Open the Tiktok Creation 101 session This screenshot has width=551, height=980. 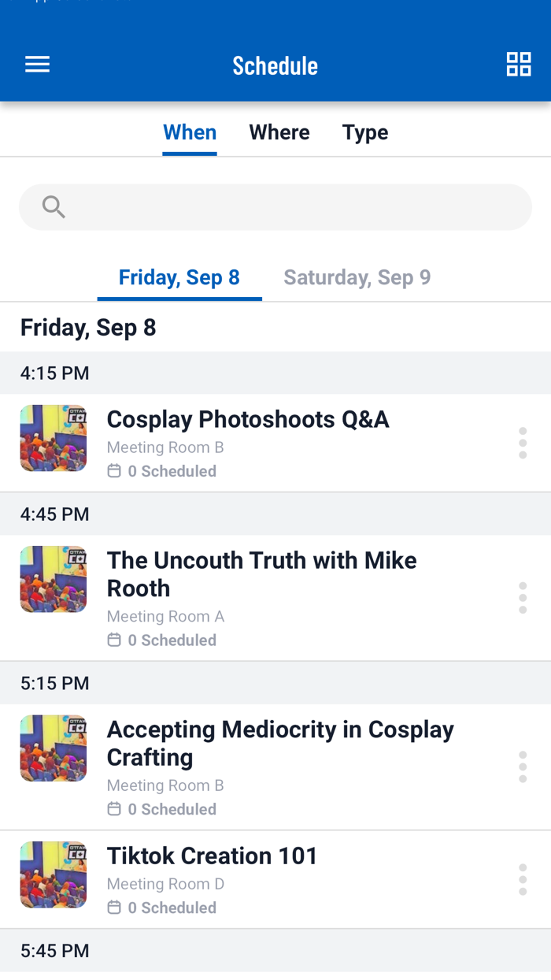point(213,856)
